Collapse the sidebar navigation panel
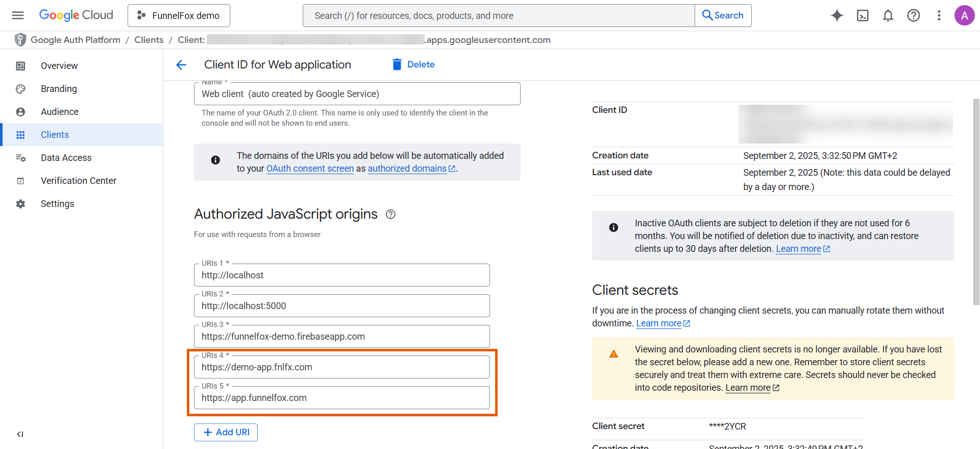 tap(20, 434)
